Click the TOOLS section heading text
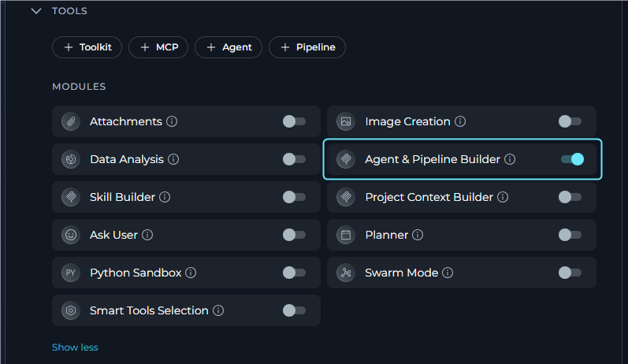This screenshot has height=364, width=628. pos(69,11)
